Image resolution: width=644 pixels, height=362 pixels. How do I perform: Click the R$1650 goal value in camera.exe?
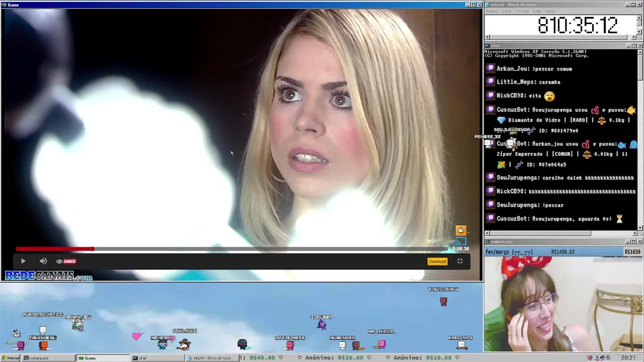tap(632, 252)
